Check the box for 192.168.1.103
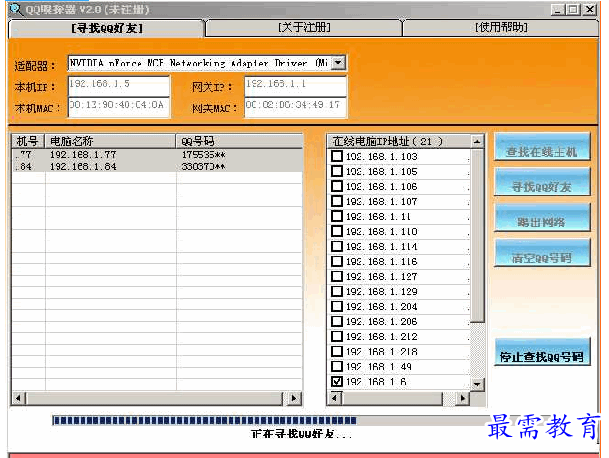 pyautogui.click(x=337, y=156)
